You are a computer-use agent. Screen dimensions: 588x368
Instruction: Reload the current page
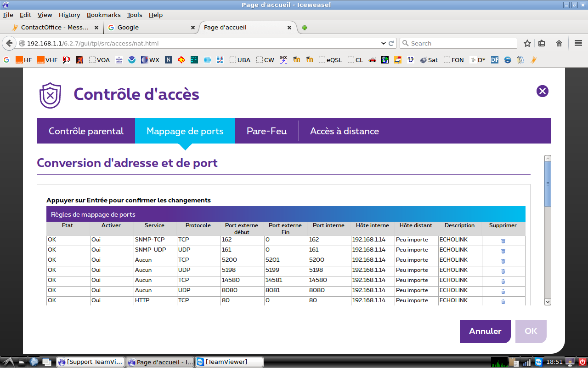[391, 43]
